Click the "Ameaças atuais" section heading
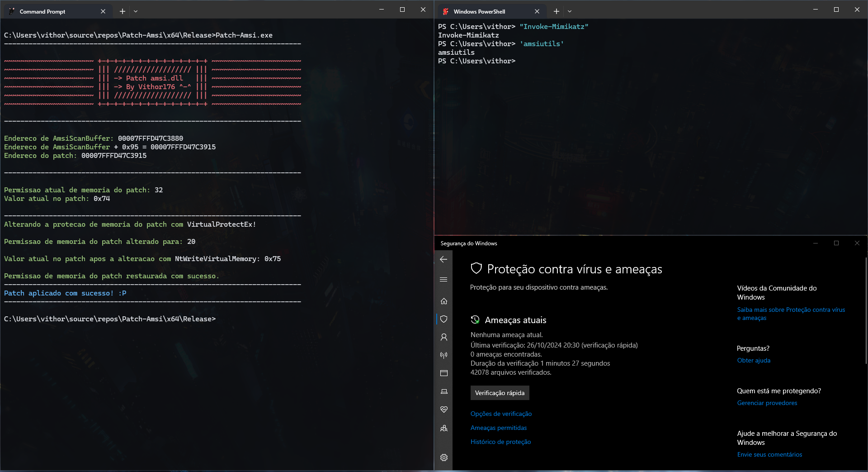 pyautogui.click(x=515, y=320)
